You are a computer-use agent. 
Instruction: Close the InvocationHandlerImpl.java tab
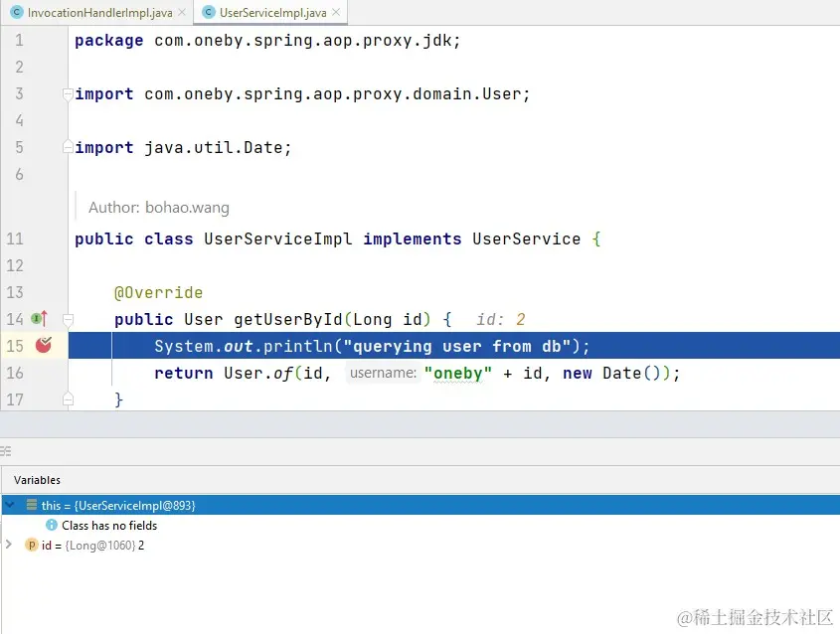click(x=181, y=14)
